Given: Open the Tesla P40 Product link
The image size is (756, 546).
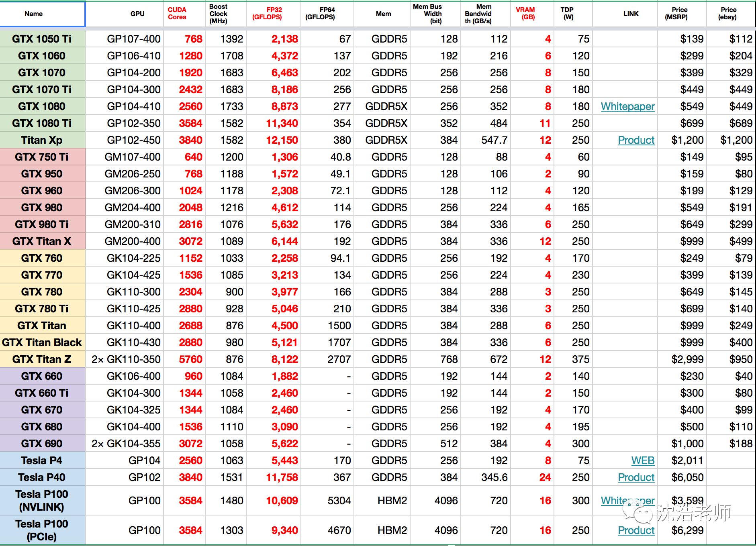Looking at the screenshot, I should [636, 477].
